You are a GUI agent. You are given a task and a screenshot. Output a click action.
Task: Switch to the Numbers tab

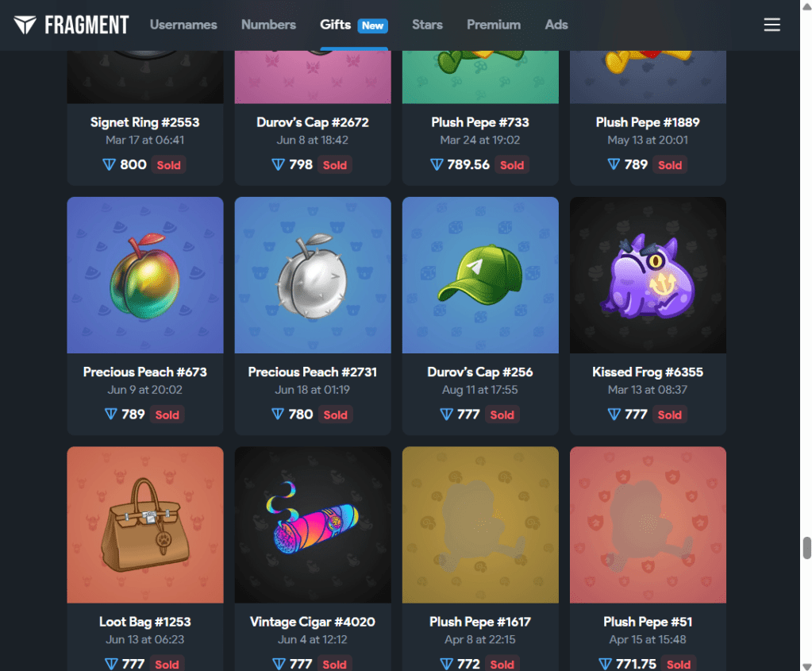tap(268, 25)
